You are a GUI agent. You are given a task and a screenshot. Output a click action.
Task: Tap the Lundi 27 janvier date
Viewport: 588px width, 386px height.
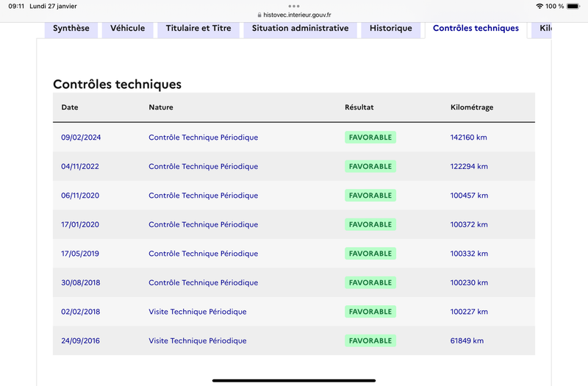coord(53,6)
